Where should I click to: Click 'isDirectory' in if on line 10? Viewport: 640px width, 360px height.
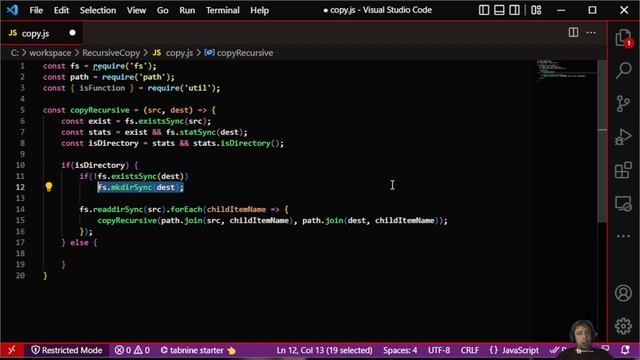(x=100, y=165)
